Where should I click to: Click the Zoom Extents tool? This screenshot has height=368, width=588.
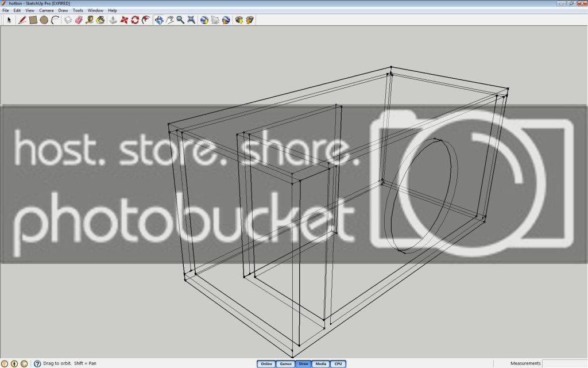(x=191, y=20)
